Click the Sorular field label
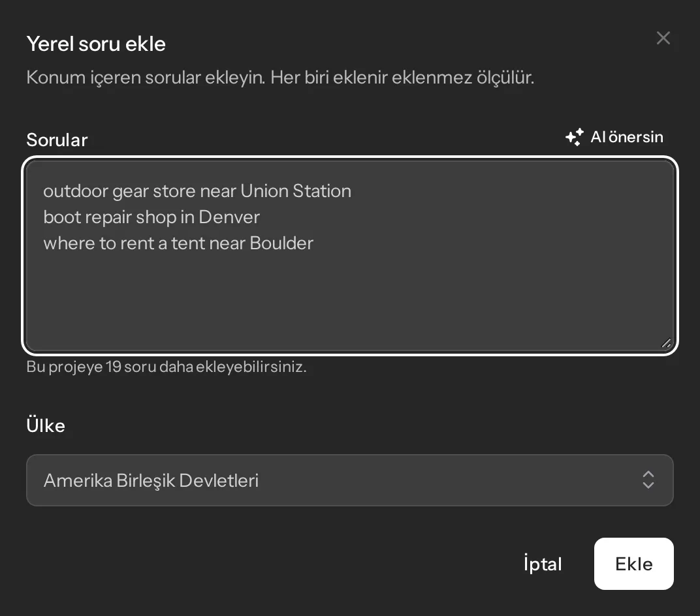 click(x=57, y=140)
